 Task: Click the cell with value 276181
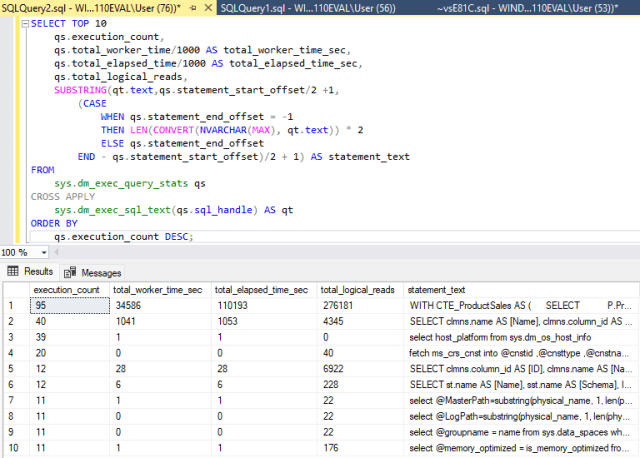[x=335, y=305]
